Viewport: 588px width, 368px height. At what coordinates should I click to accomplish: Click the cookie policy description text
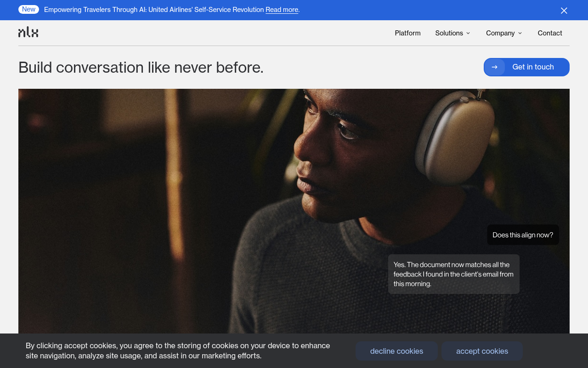click(x=178, y=351)
